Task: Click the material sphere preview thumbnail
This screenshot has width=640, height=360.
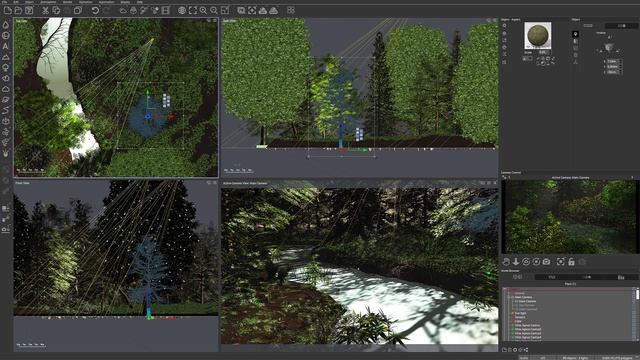Action: click(x=538, y=36)
